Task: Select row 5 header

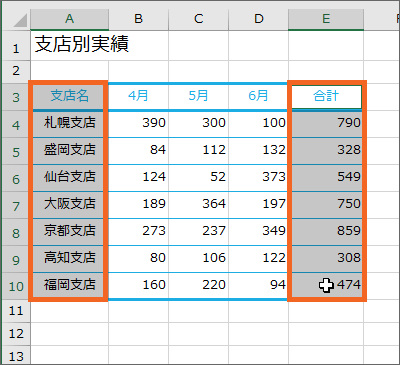Action: pos(16,151)
